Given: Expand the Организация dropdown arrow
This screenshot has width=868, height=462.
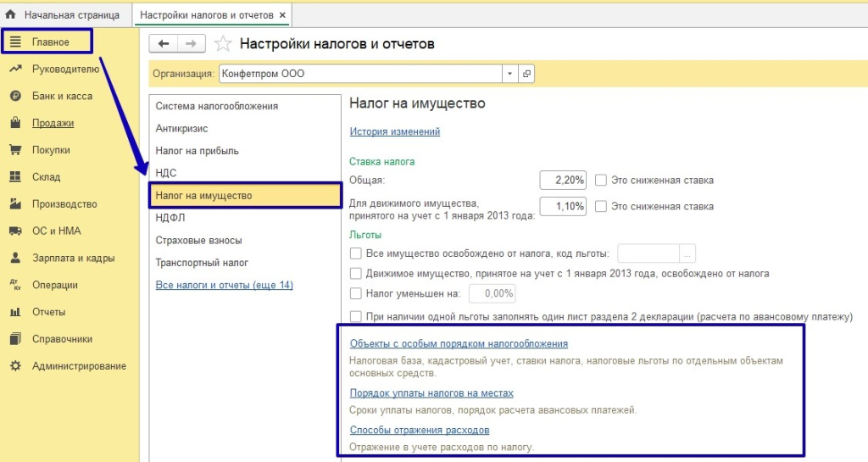Looking at the screenshot, I should [509, 74].
